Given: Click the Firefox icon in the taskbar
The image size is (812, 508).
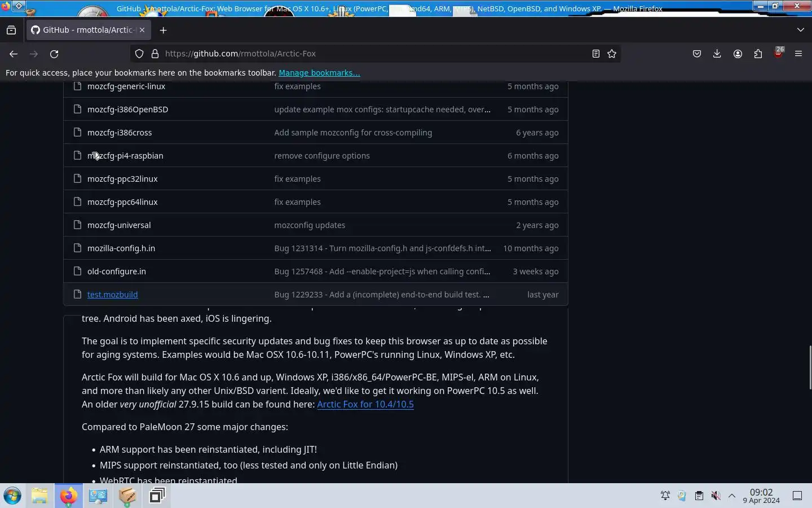Looking at the screenshot, I should [69, 496].
